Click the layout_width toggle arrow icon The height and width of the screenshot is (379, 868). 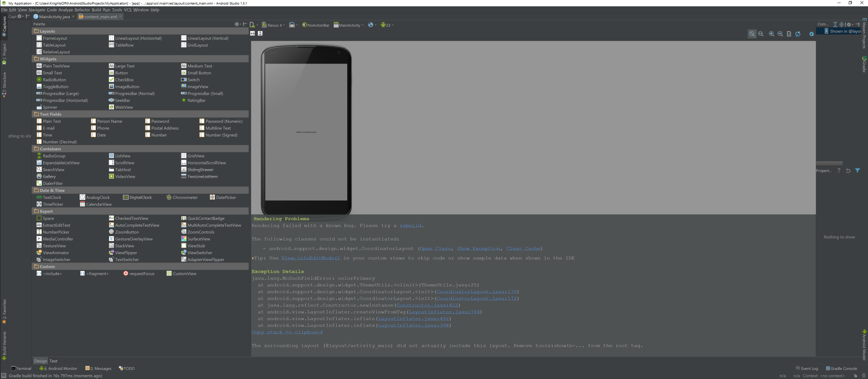[252, 33]
